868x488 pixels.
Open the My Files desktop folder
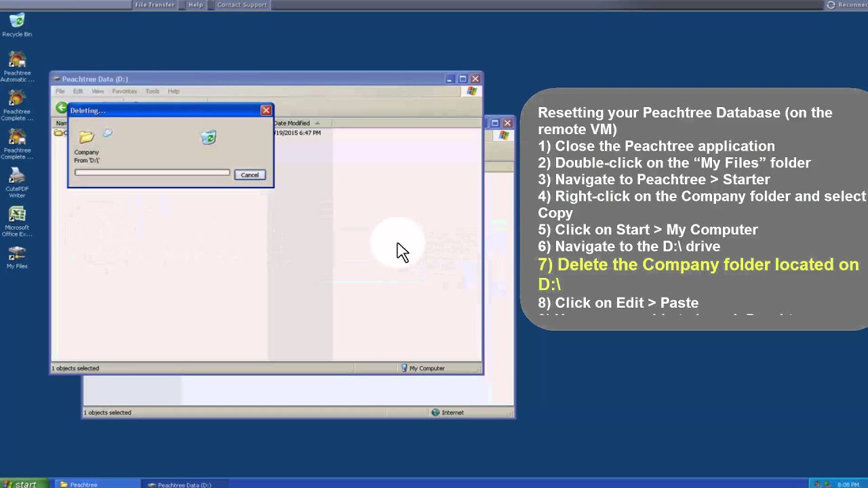click(17, 258)
